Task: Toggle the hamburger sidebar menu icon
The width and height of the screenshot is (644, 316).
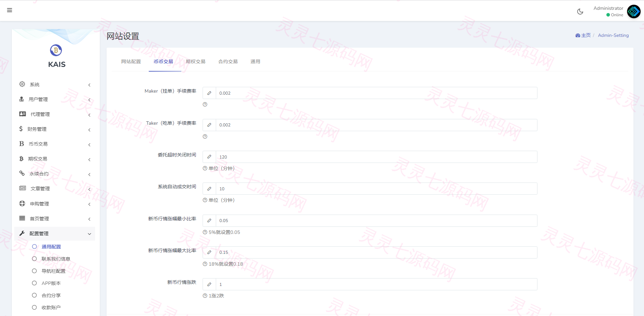Action: (x=9, y=10)
